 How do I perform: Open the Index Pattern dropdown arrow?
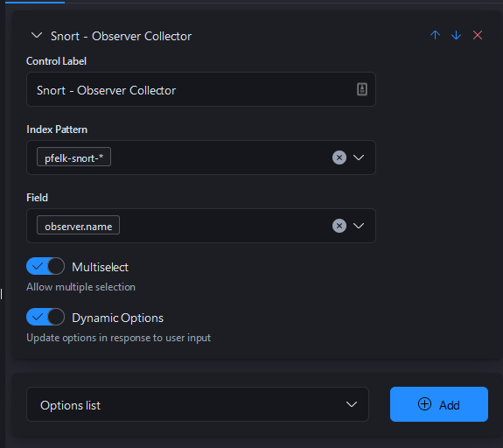coord(359,157)
